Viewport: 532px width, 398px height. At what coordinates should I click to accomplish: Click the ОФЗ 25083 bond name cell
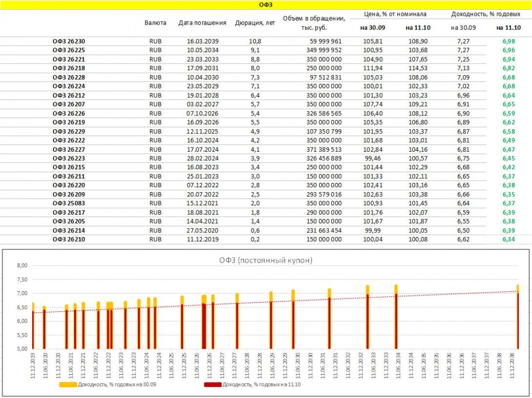pyautogui.click(x=69, y=203)
